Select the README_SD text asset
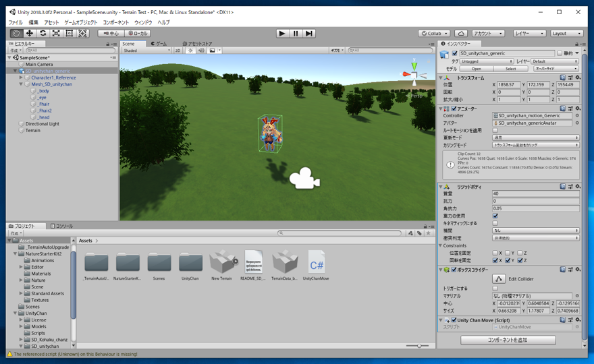The image size is (594, 364). pyautogui.click(x=253, y=265)
